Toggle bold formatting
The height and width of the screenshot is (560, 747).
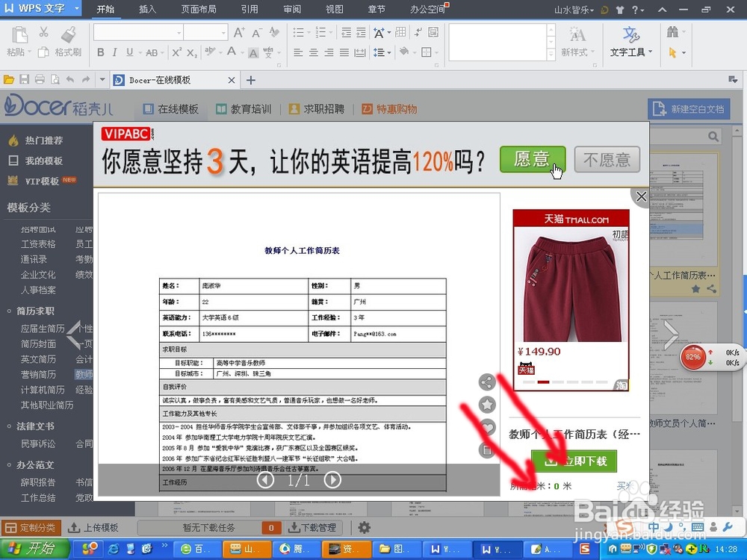coord(101,52)
